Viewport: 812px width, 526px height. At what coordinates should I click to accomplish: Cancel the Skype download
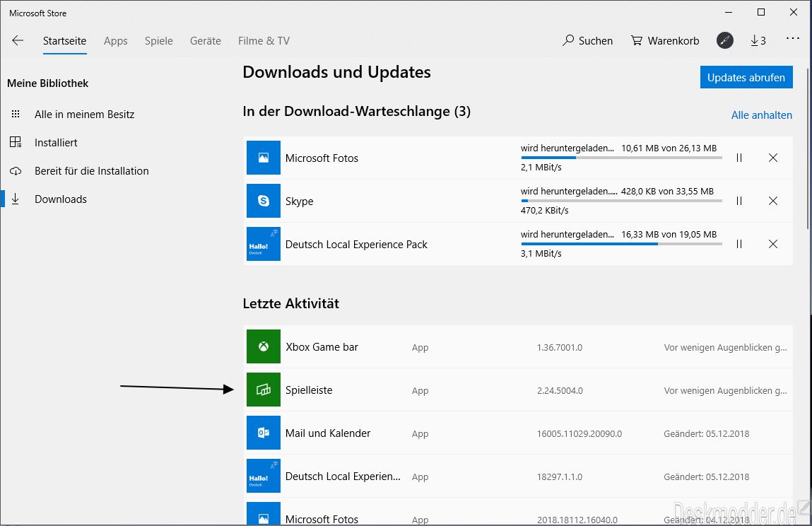click(x=772, y=201)
